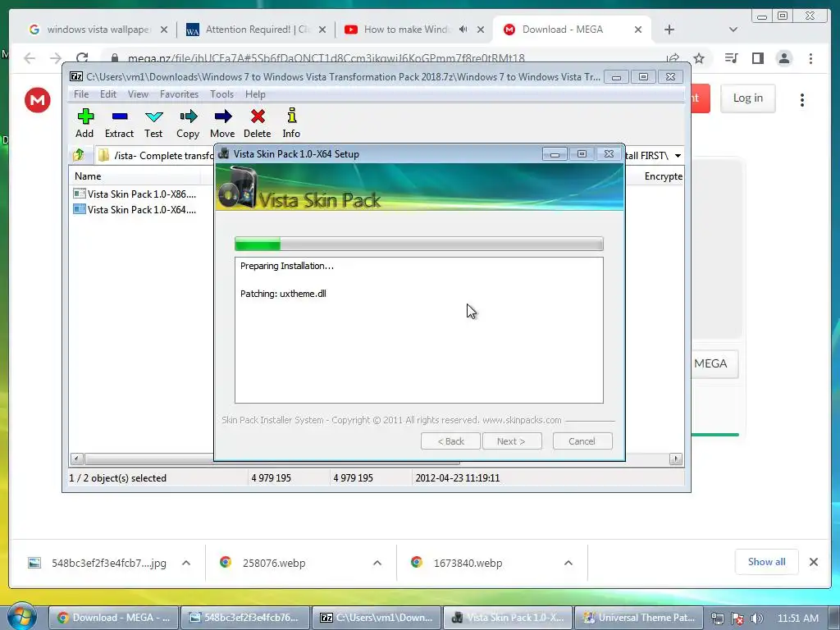The image size is (840, 630).
Task: Open the 7-Zip File menu
Action: (81, 94)
